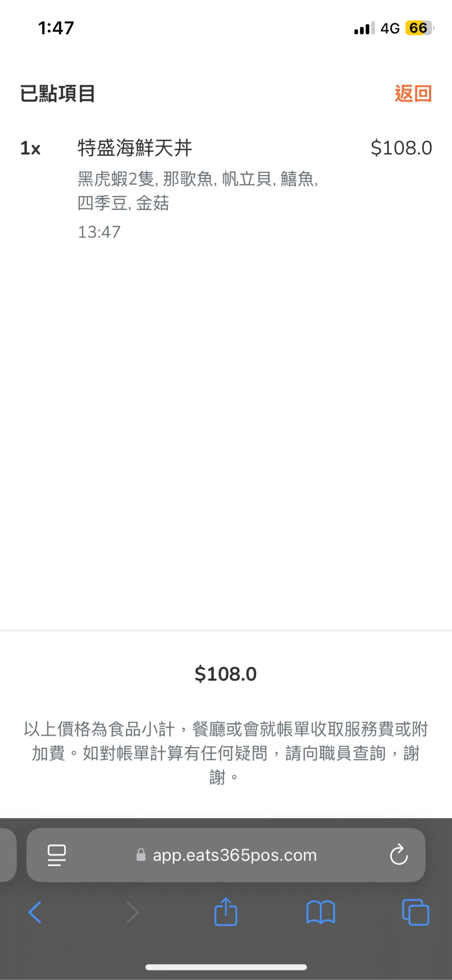Open Safari bookmarks book icon
452x980 pixels.
coord(321,912)
